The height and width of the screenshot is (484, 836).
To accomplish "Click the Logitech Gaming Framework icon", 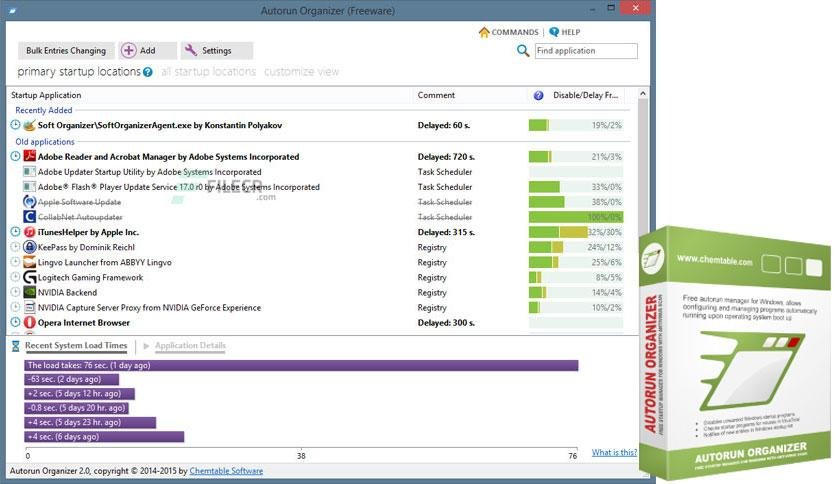I will point(29,277).
